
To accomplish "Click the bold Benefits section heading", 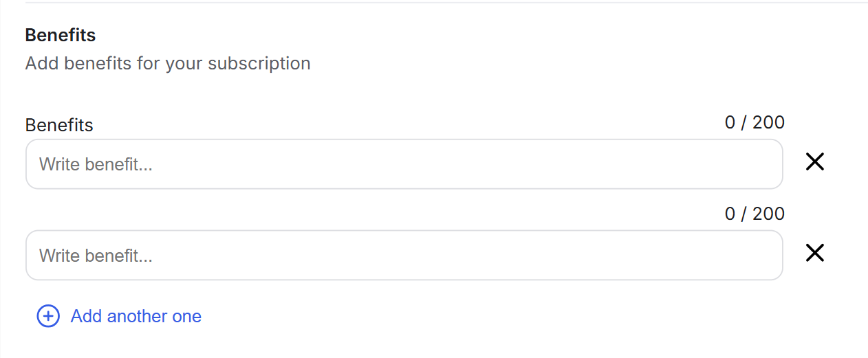I will click(61, 35).
